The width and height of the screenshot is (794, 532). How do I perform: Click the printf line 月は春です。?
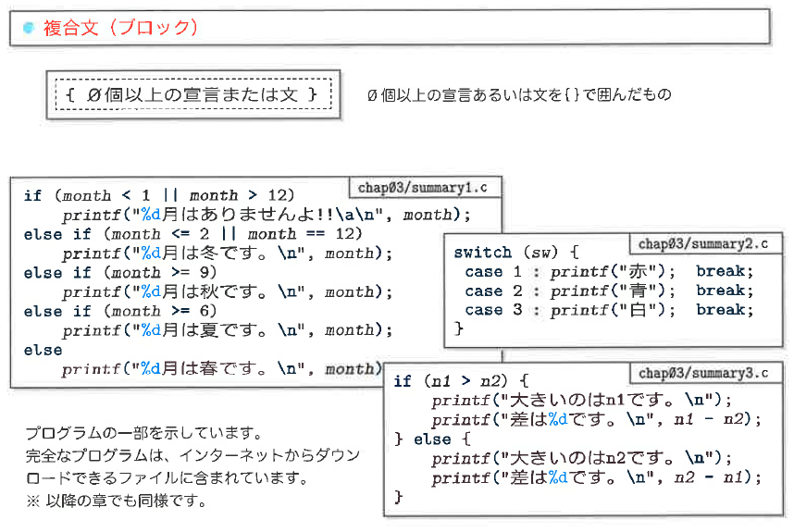pyautogui.click(x=222, y=368)
